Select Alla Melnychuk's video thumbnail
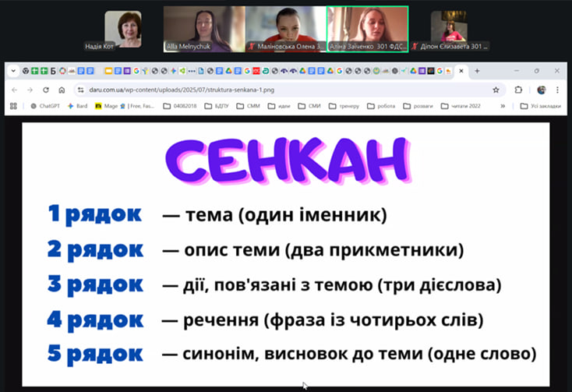The image size is (572, 392). (205, 28)
